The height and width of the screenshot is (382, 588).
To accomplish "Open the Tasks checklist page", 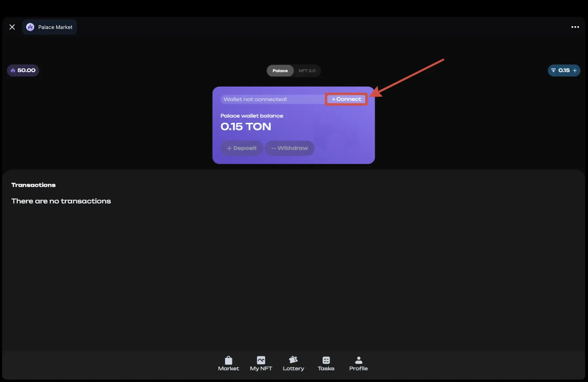I will coord(326,364).
